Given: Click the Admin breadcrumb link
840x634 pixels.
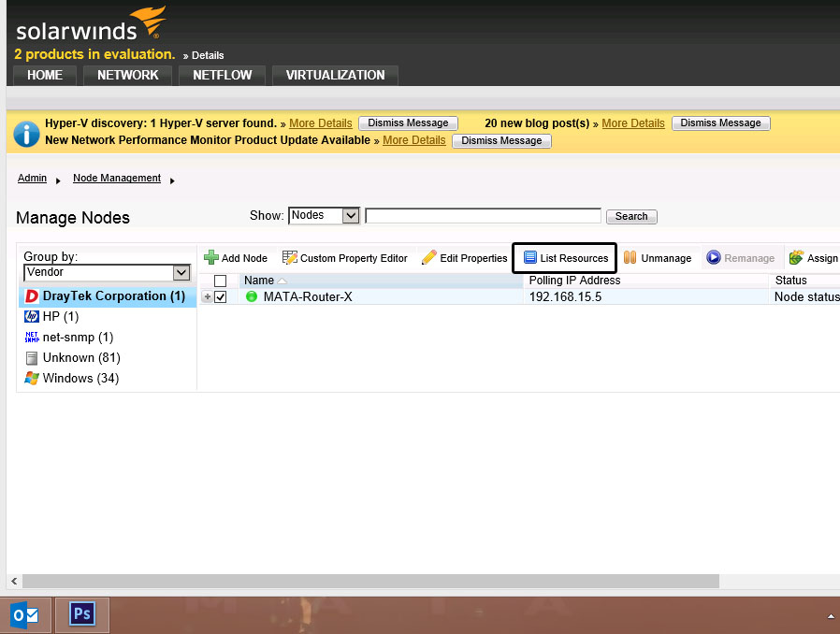Looking at the screenshot, I should [x=32, y=178].
